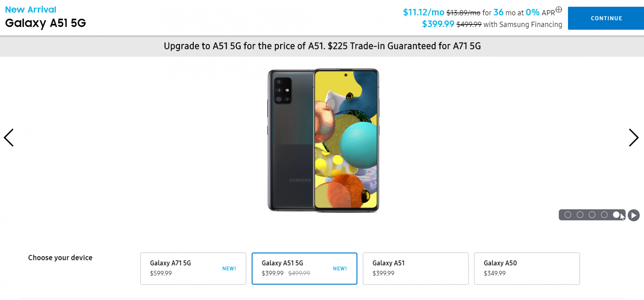The height and width of the screenshot is (300, 644).
Task: Click the trade-in promotion banner
Action: tap(322, 46)
